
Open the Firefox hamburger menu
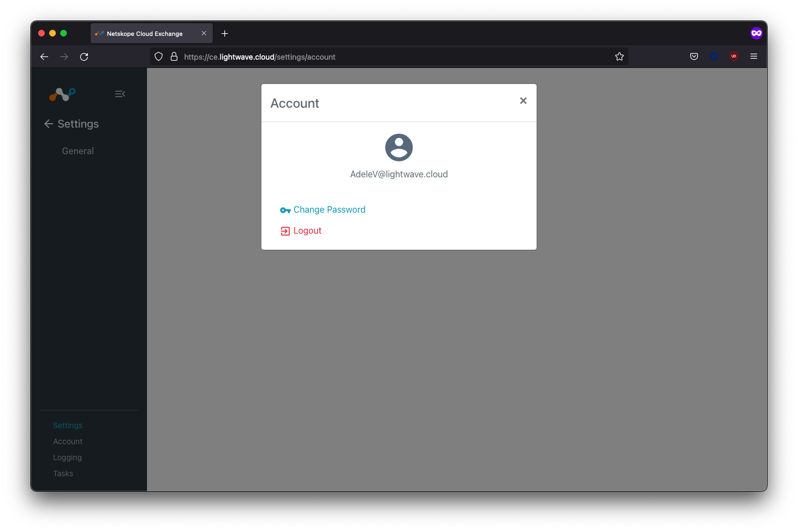[x=754, y=56]
